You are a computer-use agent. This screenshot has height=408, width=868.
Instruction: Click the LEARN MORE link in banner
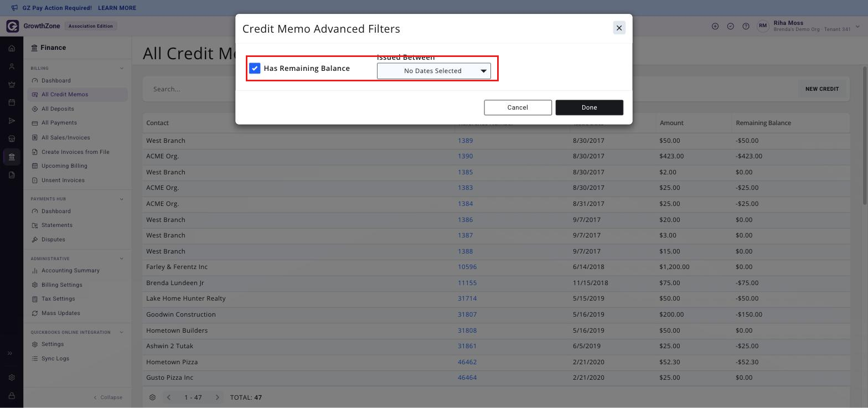[x=117, y=8]
